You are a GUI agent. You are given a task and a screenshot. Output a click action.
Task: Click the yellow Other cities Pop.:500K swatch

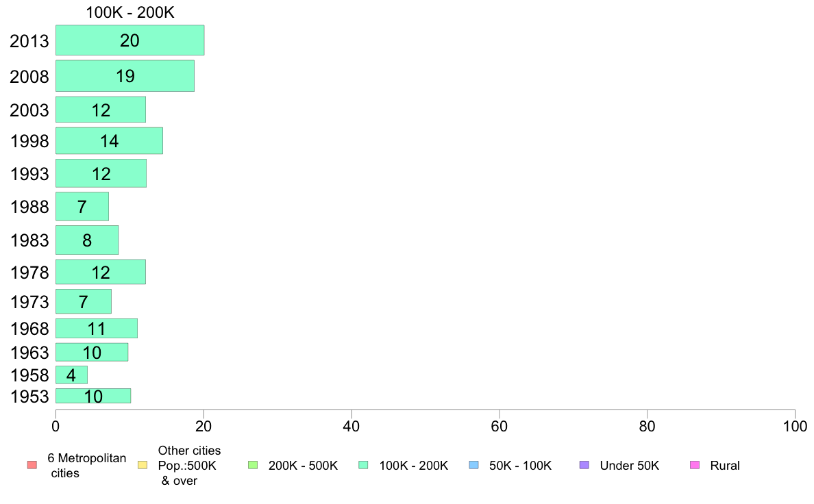143,465
